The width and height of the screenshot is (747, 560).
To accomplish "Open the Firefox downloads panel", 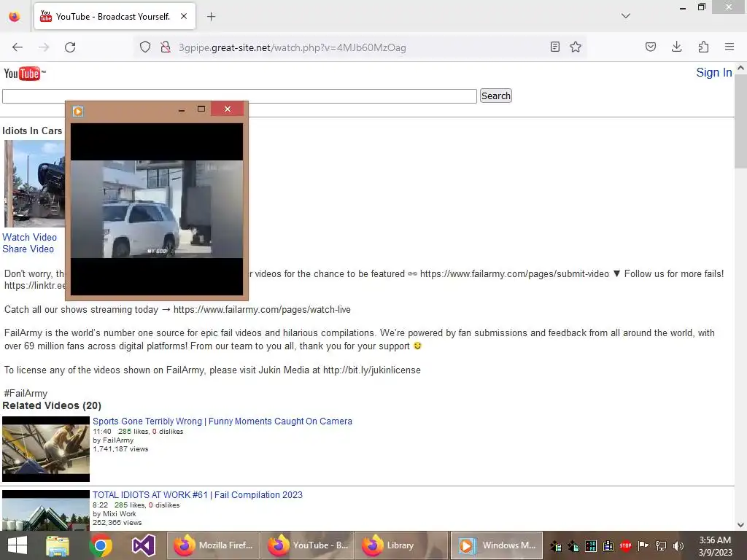I will [x=676, y=47].
